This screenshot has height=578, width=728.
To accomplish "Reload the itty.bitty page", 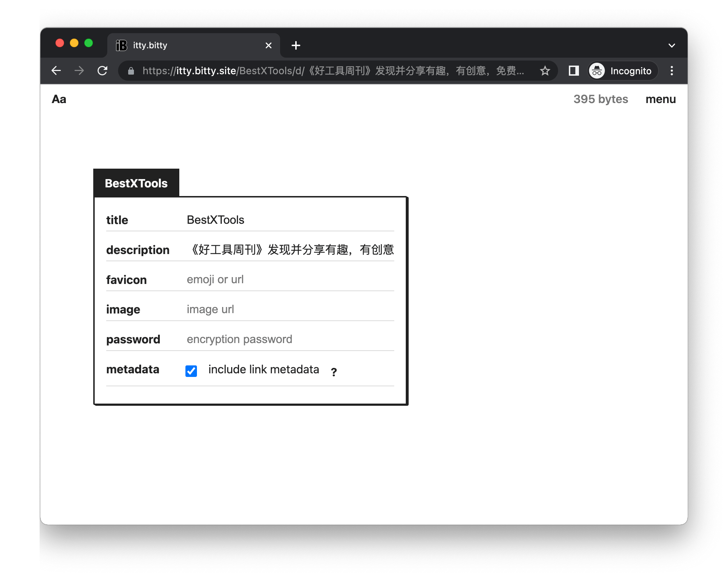I will (103, 71).
